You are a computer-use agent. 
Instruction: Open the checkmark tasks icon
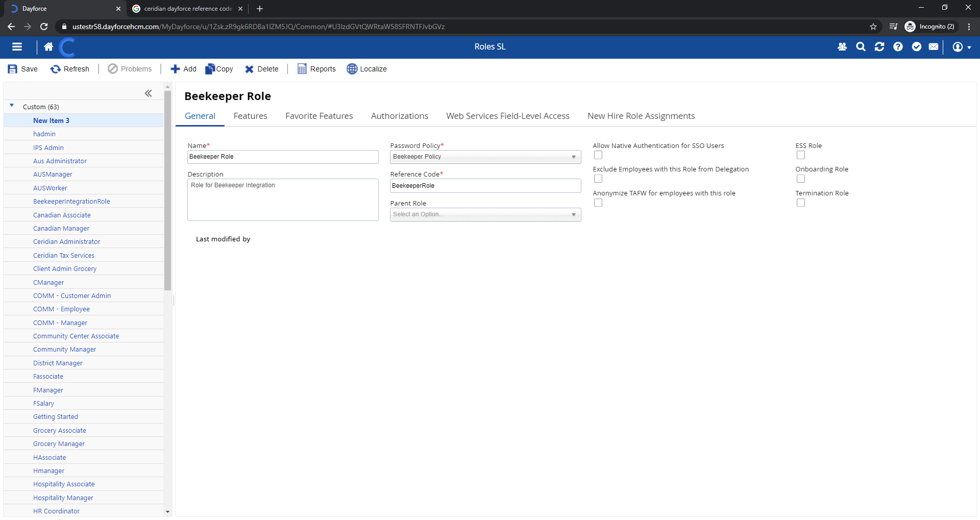coord(917,47)
